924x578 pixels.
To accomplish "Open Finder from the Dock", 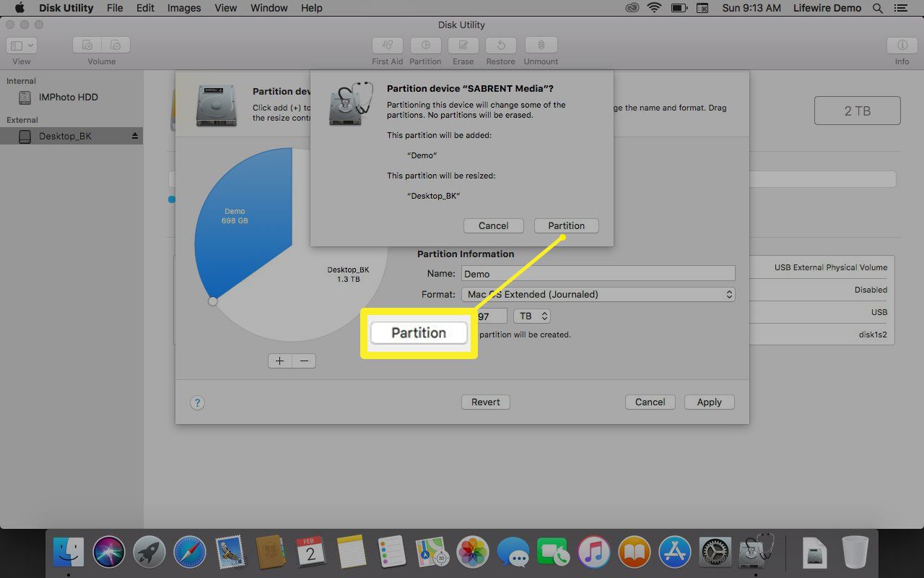I will [69, 553].
